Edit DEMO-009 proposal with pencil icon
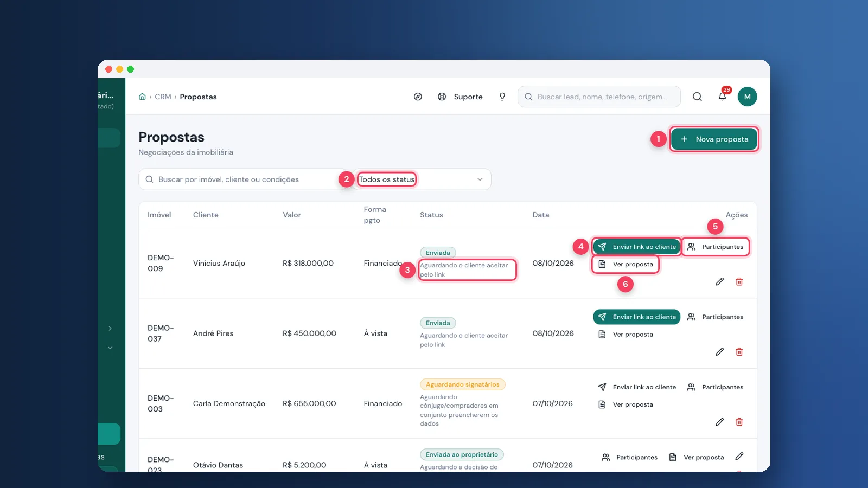The image size is (868, 488). coord(720,281)
